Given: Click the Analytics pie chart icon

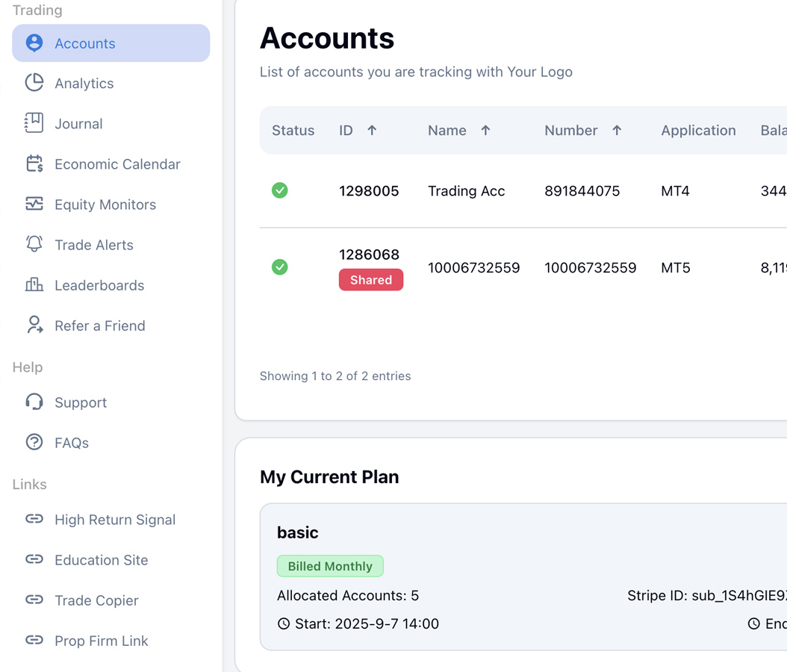Looking at the screenshot, I should point(34,83).
